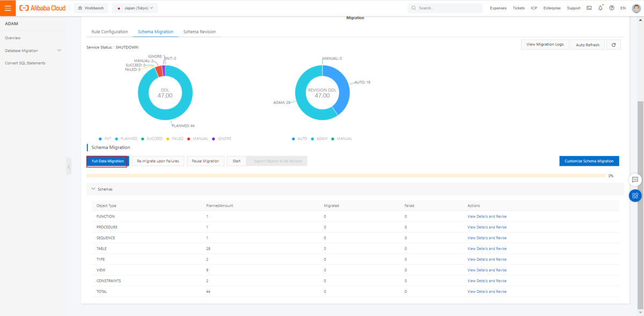Click View Migration Logs button
644x316 pixels.
pos(545,45)
